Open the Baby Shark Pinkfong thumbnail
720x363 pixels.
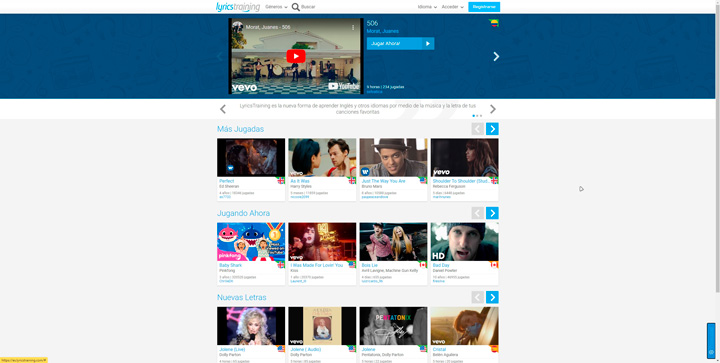(251, 242)
